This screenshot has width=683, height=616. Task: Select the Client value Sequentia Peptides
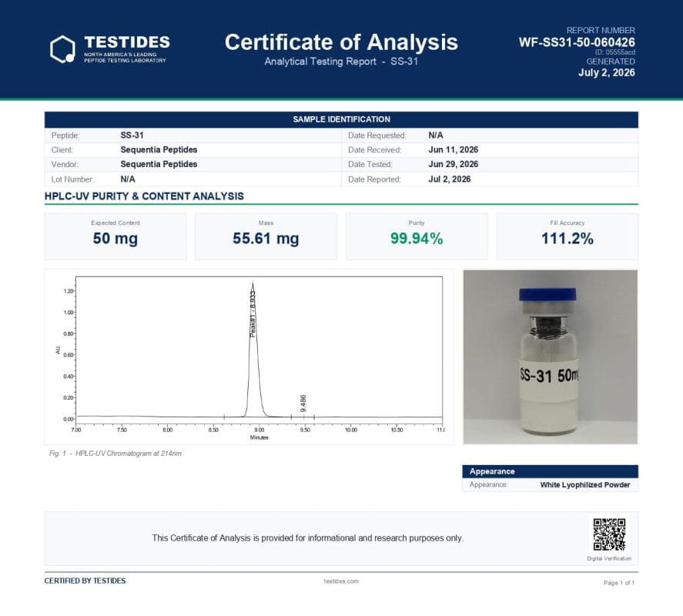pyautogui.click(x=159, y=150)
